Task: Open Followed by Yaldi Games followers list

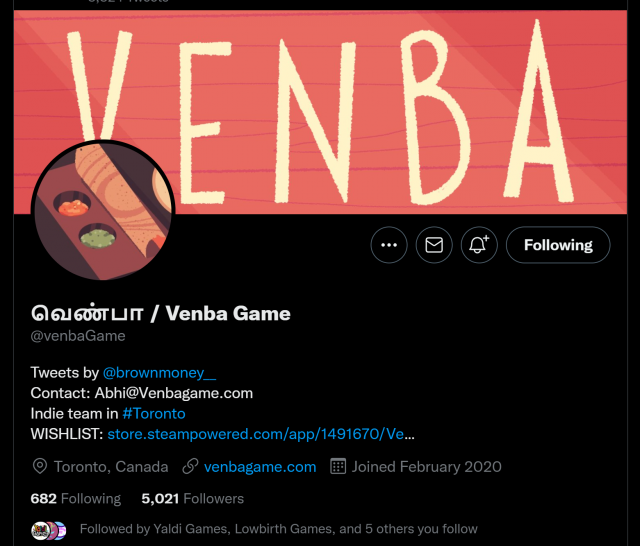Action: click(278, 528)
